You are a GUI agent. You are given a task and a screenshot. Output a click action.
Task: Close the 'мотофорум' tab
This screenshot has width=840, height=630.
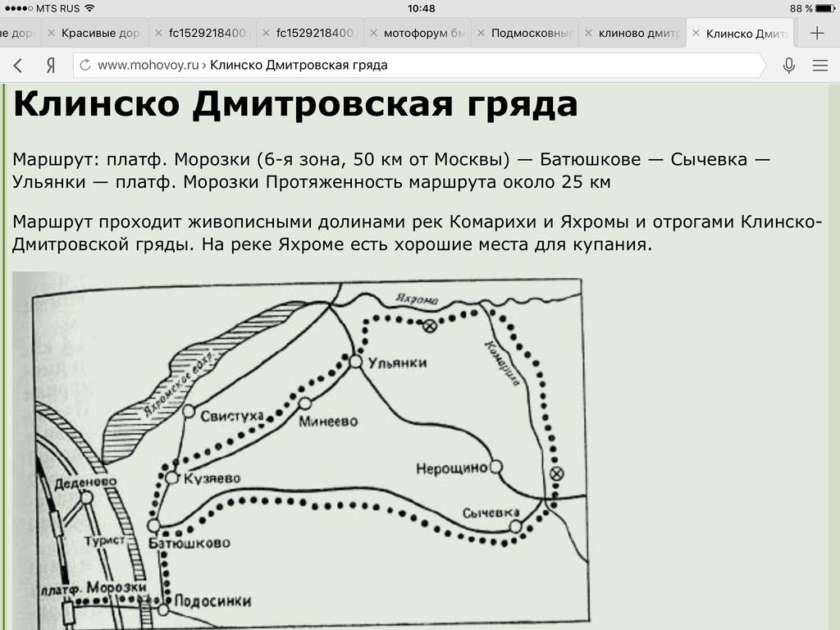[x=375, y=34]
